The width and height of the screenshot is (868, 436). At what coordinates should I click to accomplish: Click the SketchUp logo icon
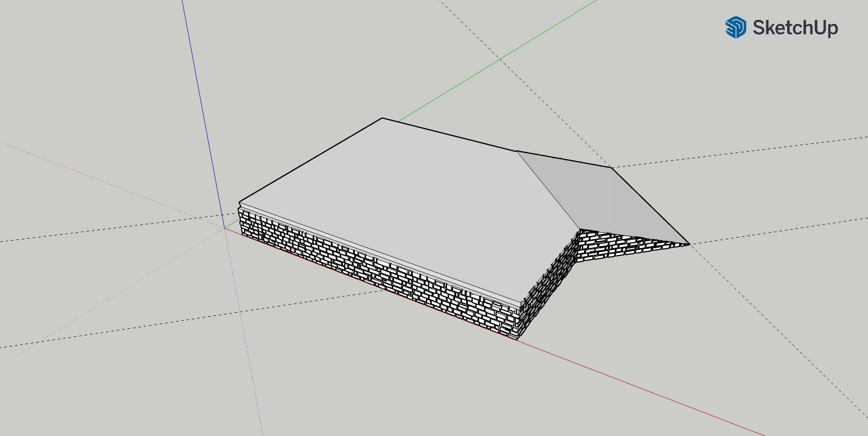pos(736,28)
